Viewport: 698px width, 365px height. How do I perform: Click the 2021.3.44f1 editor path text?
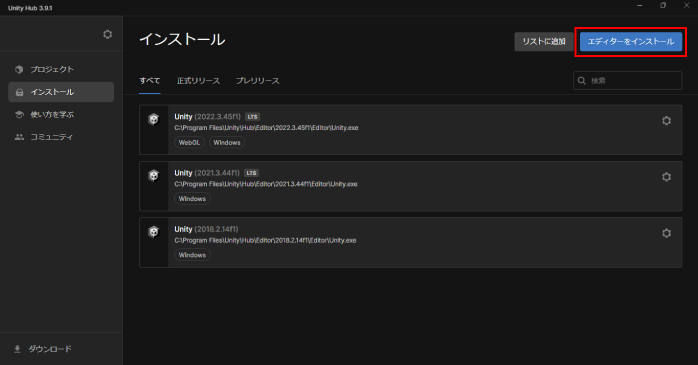point(266,184)
